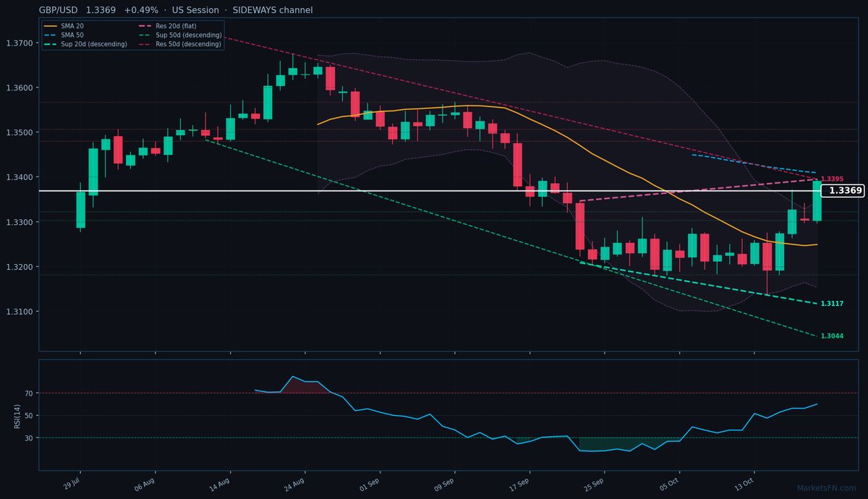Click the 13 Oct date label
The height and width of the screenshot is (499, 868).
click(744, 484)
